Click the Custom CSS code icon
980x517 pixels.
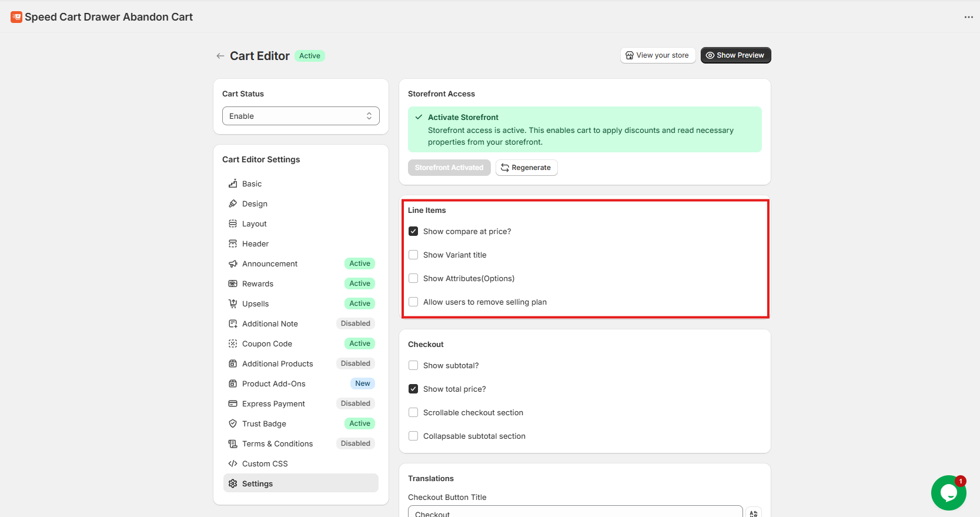pos(233,463)
